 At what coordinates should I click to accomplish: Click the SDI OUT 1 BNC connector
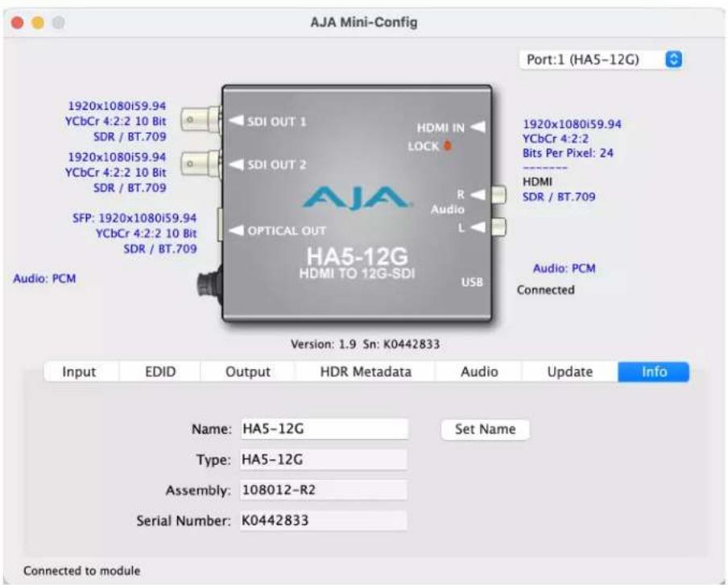pyautogui.click(x=201, y=120)
